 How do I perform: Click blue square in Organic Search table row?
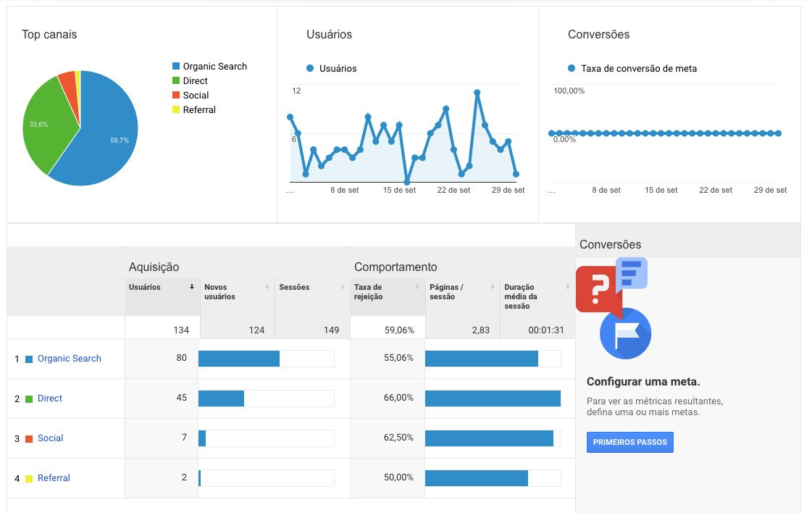tap(29, 359)
